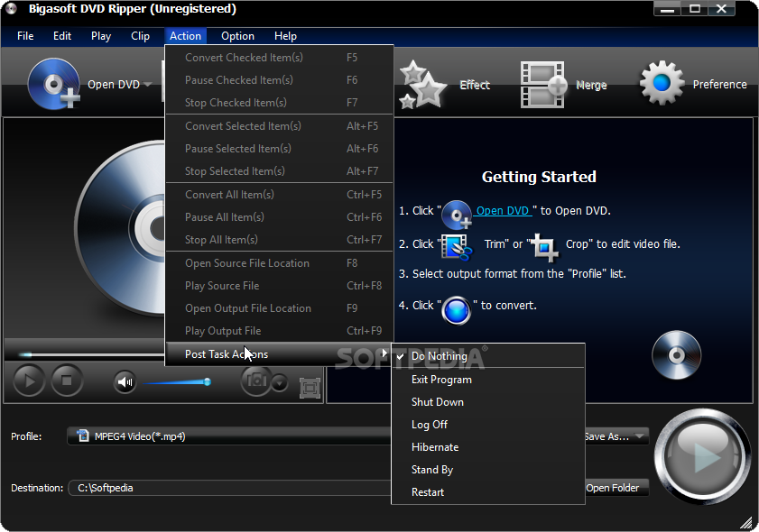Click the MPEG4 profile file icon
Screen dimensions: 759x532
click(x=83, y=436)
